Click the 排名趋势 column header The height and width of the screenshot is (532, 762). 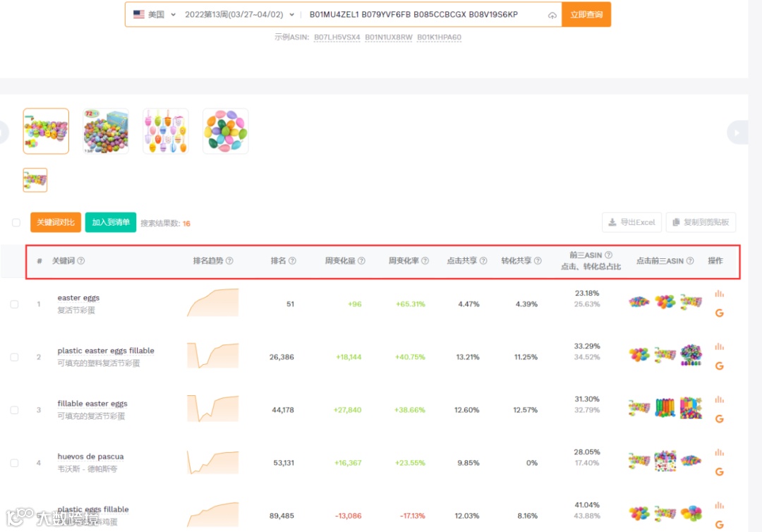point(208,260)
